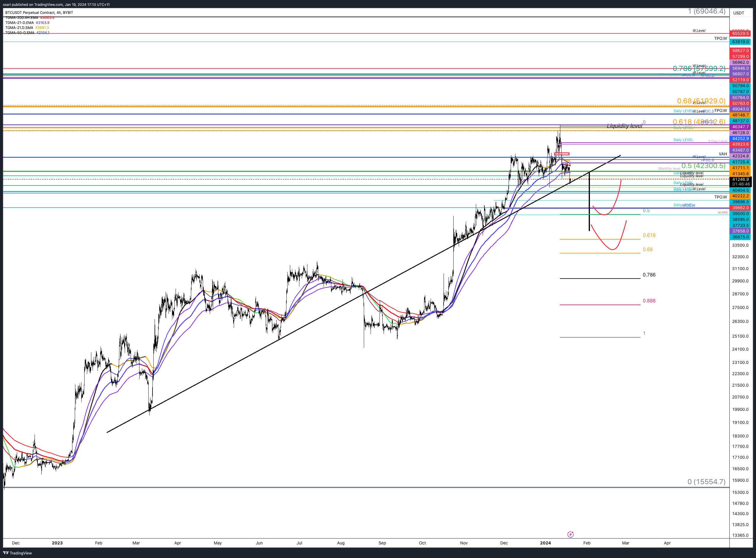The image size is (756, 558).
Task: Select the 0.68 (51929.0) Fibonacci label
Action: pyautogui.click(x=701, y=101)
